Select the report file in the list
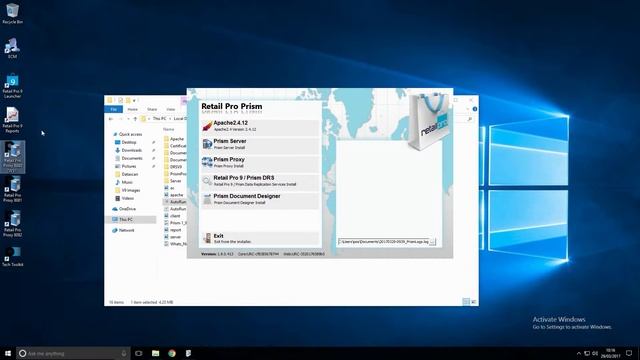Viewport: 640px width, 360px height. click(175, 230)
